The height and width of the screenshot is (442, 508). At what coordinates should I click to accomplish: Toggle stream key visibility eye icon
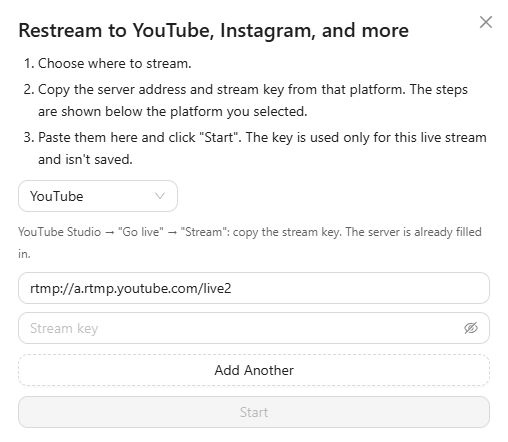pos(471,328)
